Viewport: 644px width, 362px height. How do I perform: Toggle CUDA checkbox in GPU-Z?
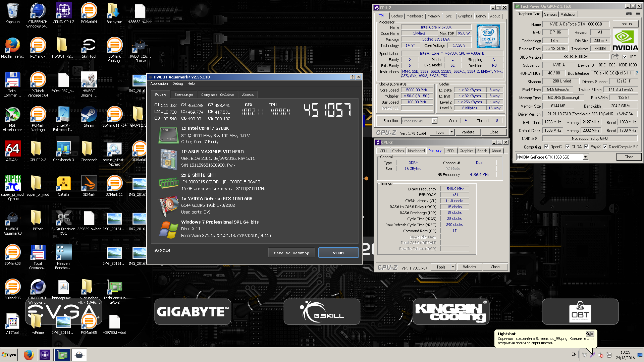pos(568,147)
